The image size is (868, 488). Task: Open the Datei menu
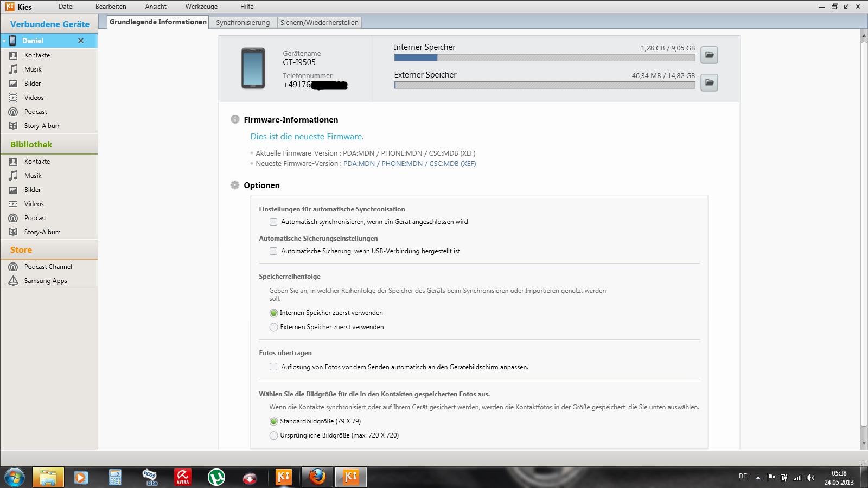66,7
